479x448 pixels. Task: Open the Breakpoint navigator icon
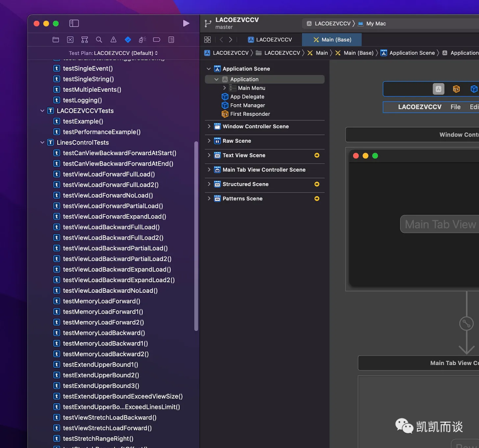coord(157,40)
